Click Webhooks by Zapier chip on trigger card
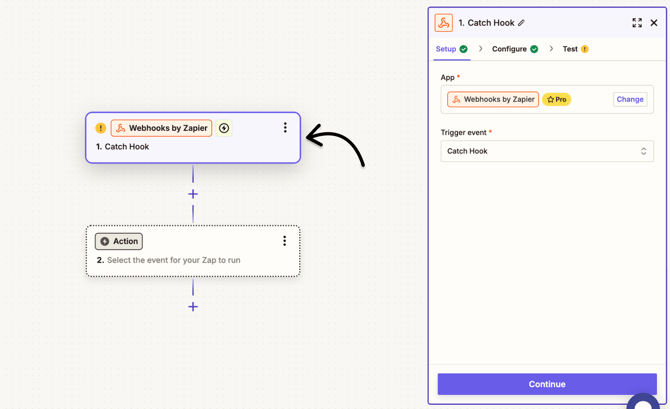The width and height of the screenshot is (670, 409). (x=162, y=128)
